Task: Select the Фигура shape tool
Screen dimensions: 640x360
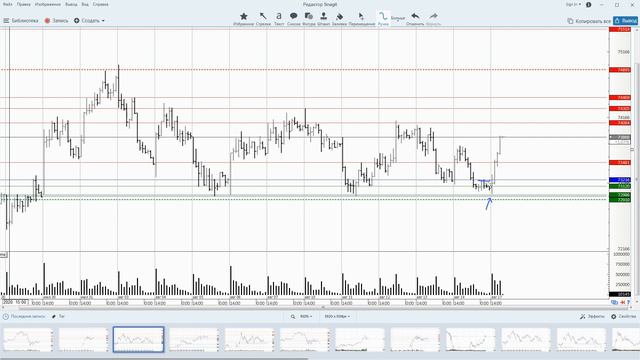Action: [309, 18]
